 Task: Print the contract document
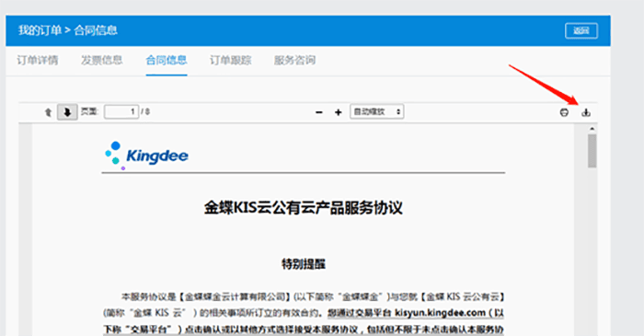(x=564, y=112)
